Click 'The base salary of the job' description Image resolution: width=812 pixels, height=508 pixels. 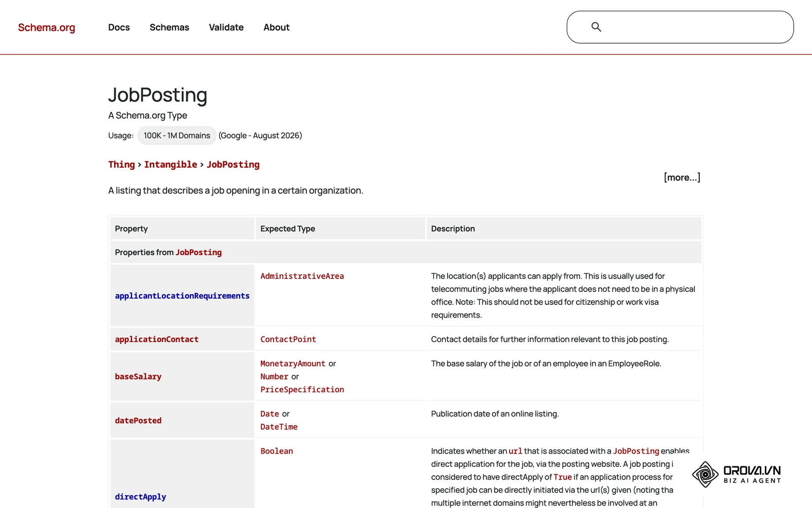click(x=546, y=364)
